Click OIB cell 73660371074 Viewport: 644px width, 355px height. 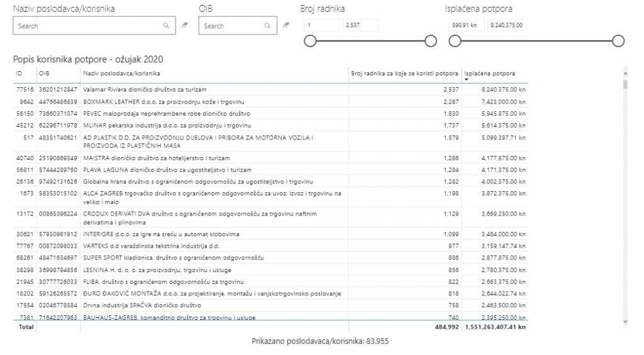click(x=58, y=114)
